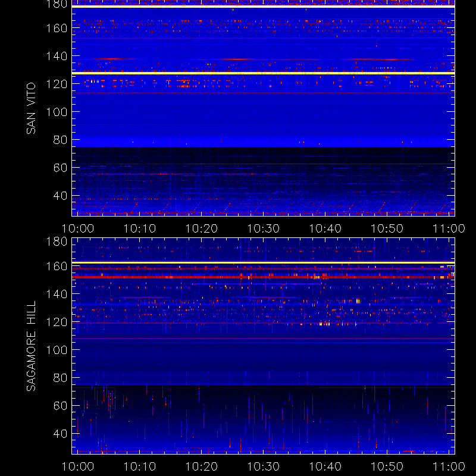
Task: Click the 40 frequency label on San Vito axis
Action: [61, 196]
